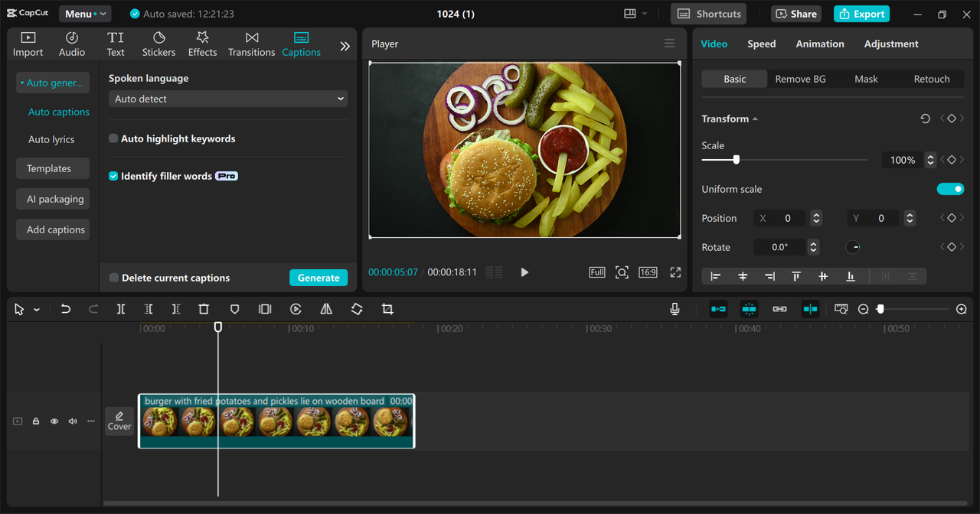Viewport: 980px width, 514px height.
Task: Lock the video track
Action: coord(36,421)
